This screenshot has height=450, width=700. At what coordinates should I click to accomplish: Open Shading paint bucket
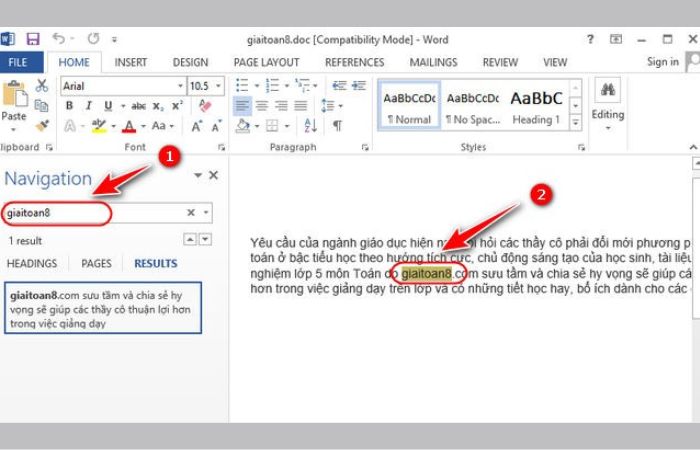243,126
